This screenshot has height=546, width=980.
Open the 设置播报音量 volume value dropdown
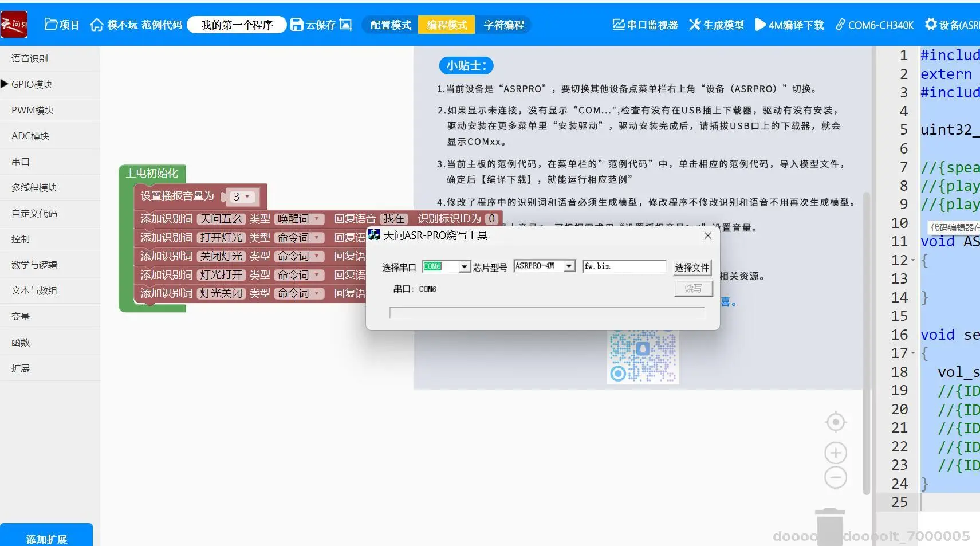[243, 196]
